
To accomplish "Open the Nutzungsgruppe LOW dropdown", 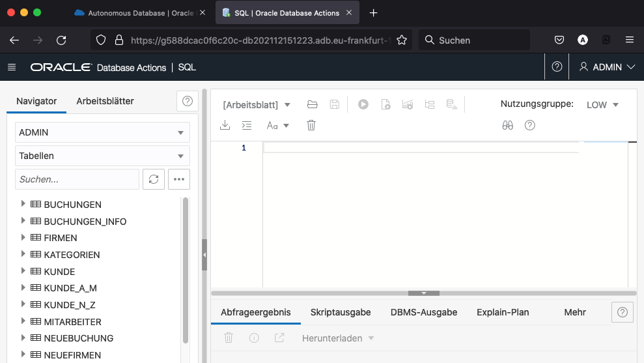I will [x=602, y=105].
